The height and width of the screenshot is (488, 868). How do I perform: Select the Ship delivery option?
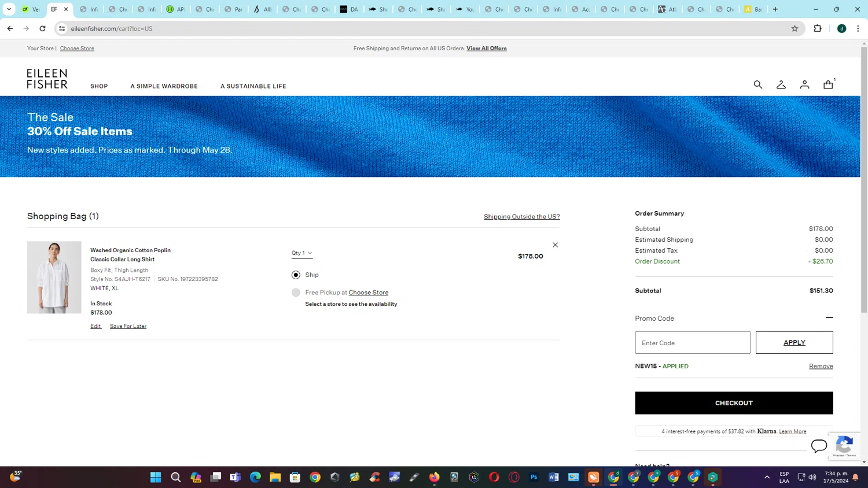click(296, 275)
